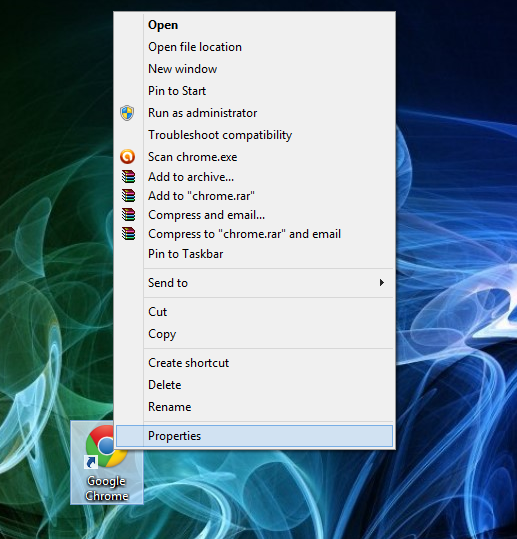The width and height of the screenshot is (517, 539).
Task: Expand the Send to submenu arrow
Action: click(x=382, y=283)
